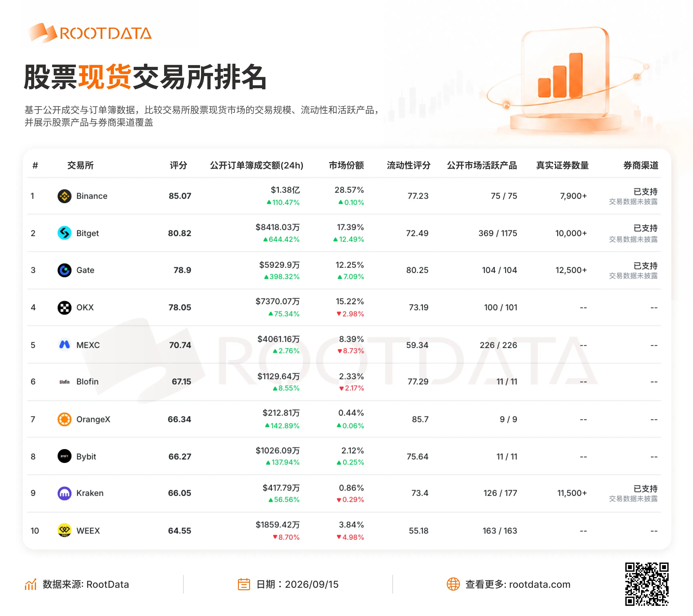Click the 数据来源: RootData text
Viewport: 693px width, 616px height.
(86, 584)
